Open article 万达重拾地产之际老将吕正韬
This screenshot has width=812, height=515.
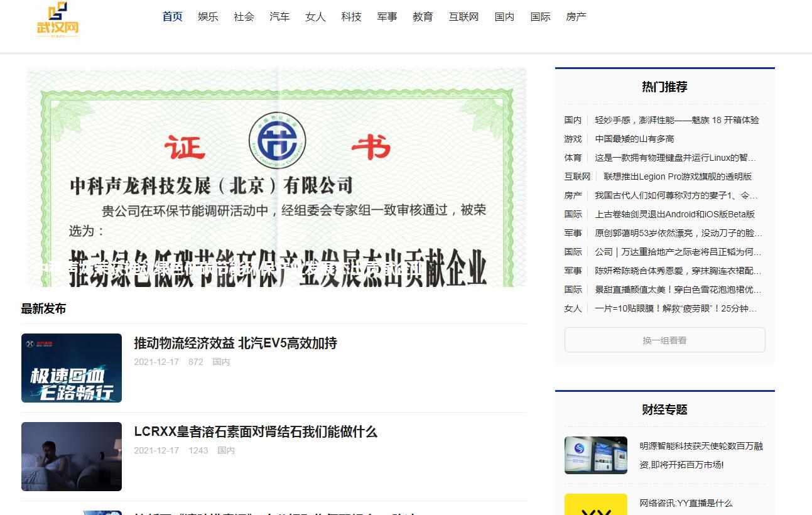pyautogui.click(x=678, y=252)
